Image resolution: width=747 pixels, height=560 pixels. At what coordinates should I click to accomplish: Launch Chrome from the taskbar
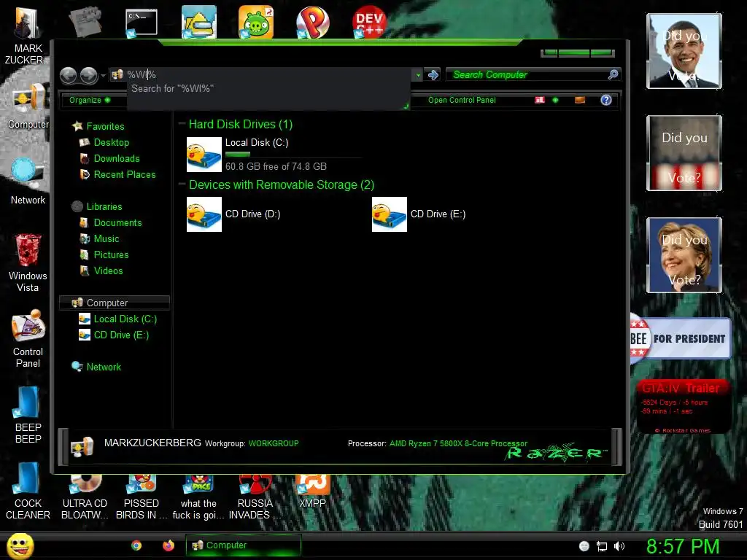[136, 545]
